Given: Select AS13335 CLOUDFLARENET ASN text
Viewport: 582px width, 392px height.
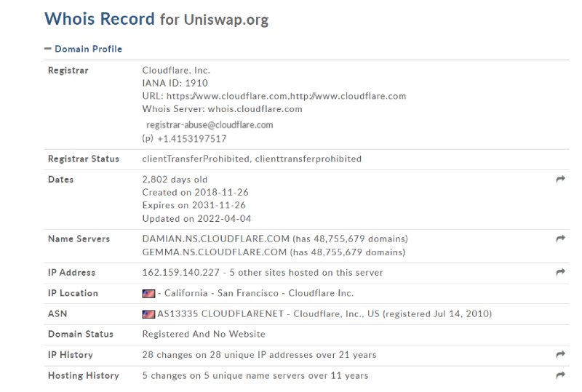Looking at the screenshot, I should (x=220, y=314).
